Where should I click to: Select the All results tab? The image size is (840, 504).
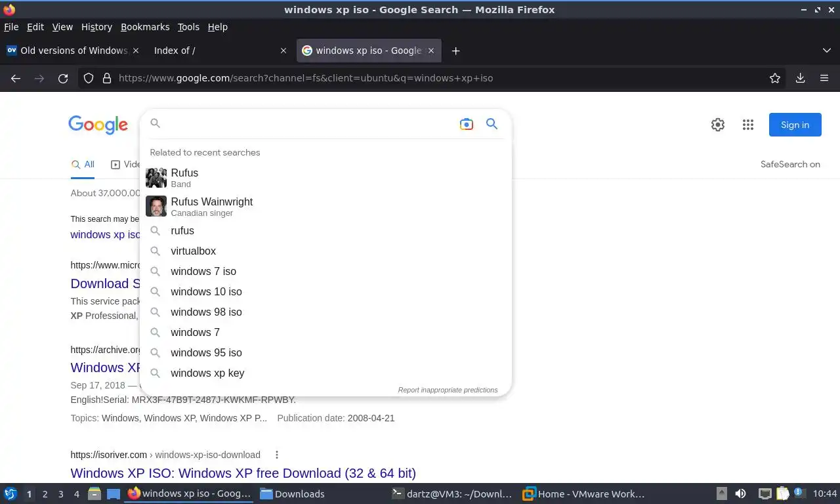click(x=83, y=164)
